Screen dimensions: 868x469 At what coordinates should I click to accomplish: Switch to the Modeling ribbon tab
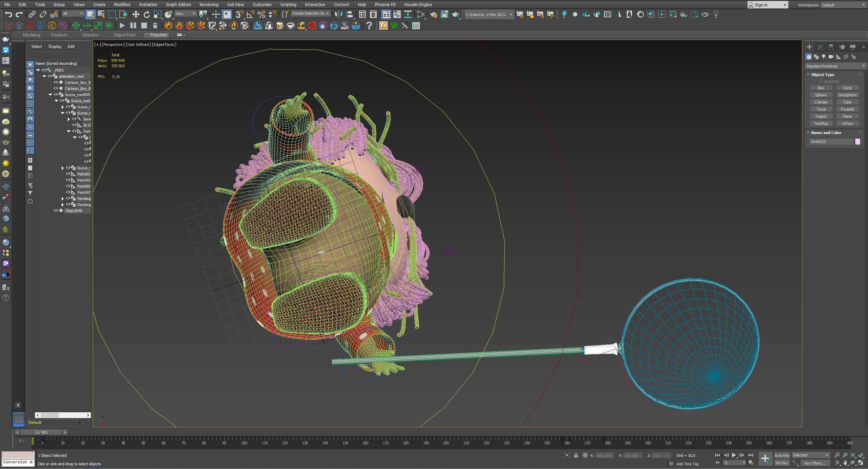32,35
